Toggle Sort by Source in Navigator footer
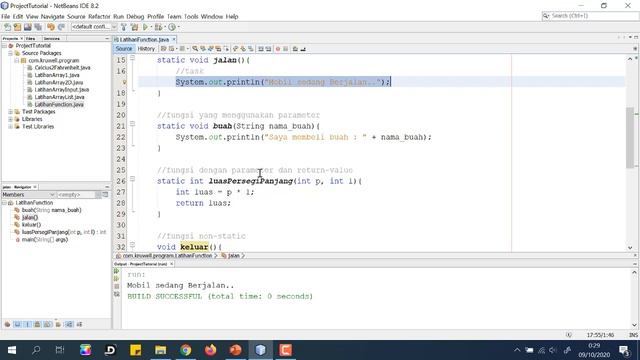The height and width of the screenshot is (360, 640). coord(79,324)
